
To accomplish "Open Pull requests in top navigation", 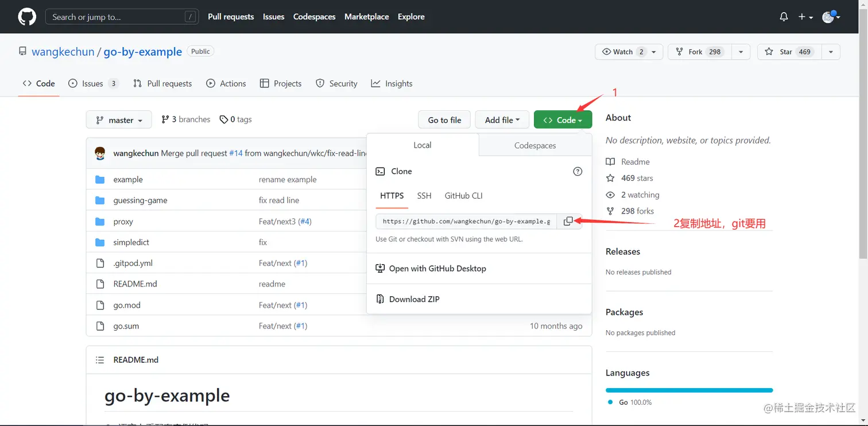I will click(x=231, y=17).
